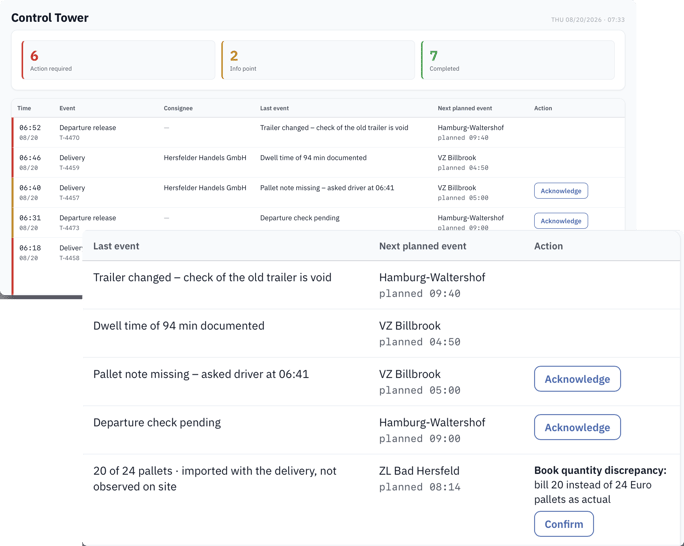Open shipment ID T-4459
Screen dimensions: 684x546
pyautogui.click(x=69, y=168)
